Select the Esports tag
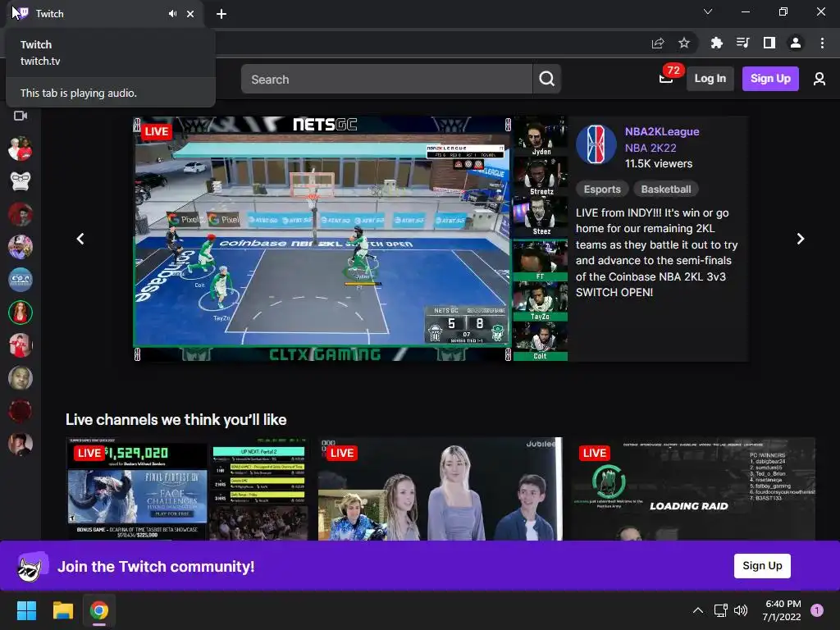The height and width of the screenshot is (630, 840). [602, 189]
